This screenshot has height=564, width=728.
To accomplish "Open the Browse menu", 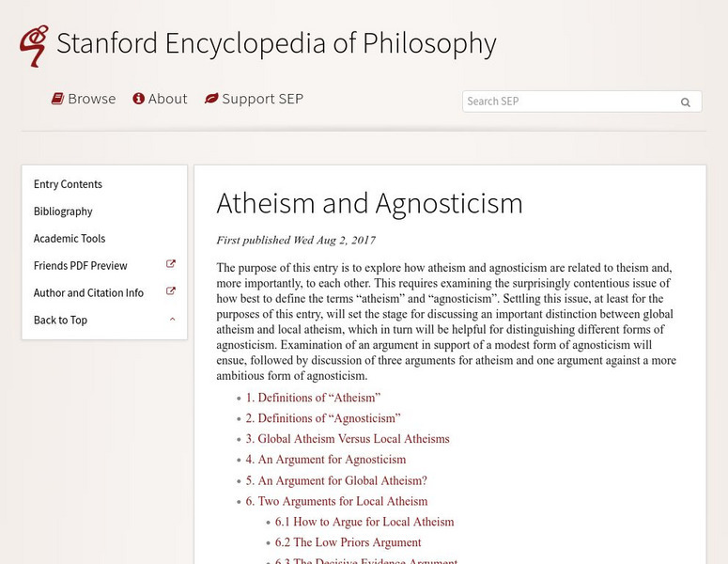I will [x=84, y=99].
